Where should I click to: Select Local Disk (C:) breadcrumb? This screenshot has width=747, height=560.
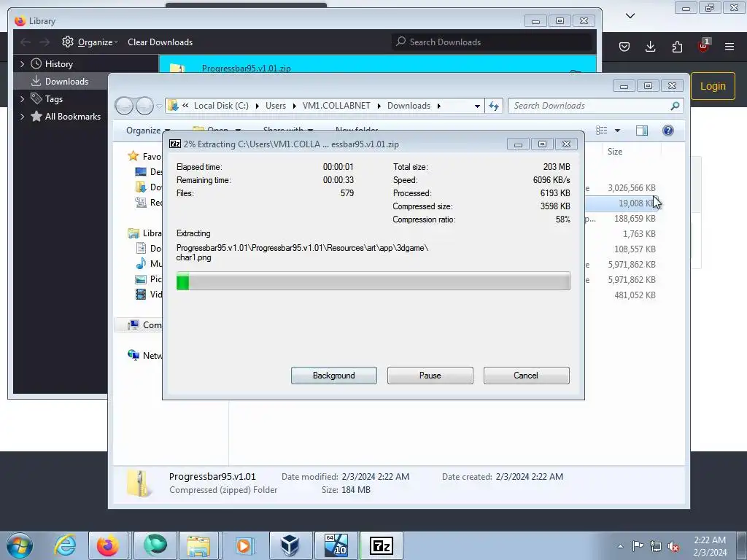(221, 106)
